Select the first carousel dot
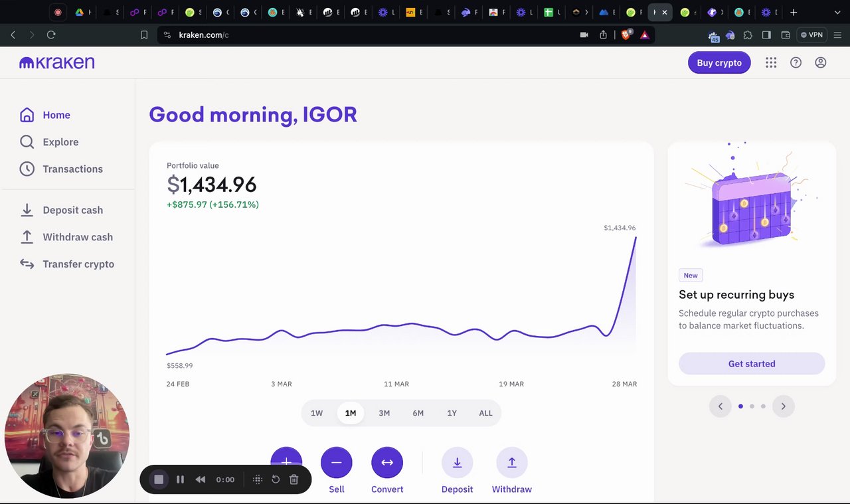850x504 pixels. click(740, 406)
